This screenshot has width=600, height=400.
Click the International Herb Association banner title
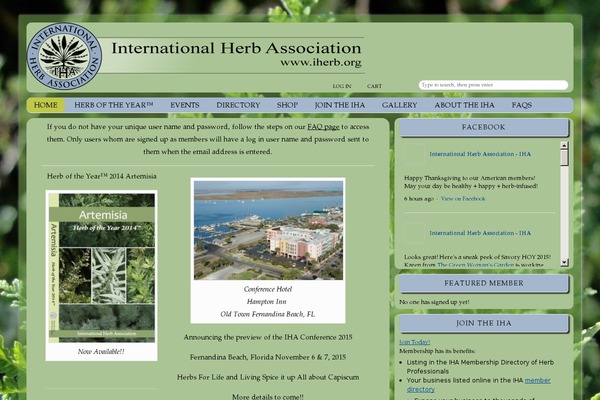tap(236, 48)
